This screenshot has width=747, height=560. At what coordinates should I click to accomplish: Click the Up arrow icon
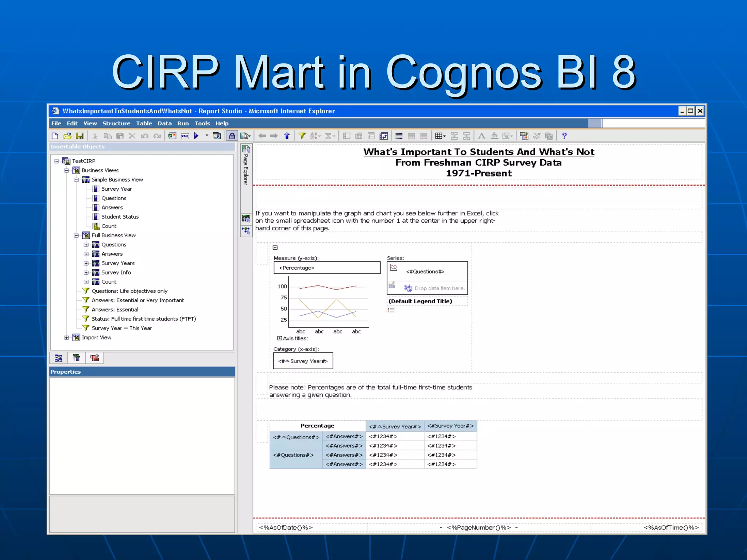tap(287, 136)
